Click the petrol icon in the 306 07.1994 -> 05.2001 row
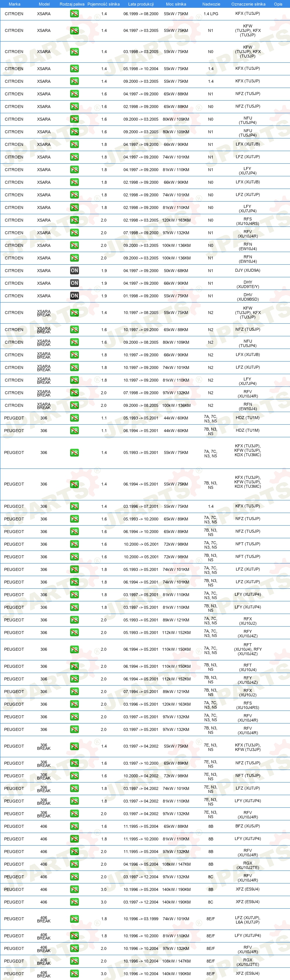This screenshot has height=980, width=290. (75, 692)
